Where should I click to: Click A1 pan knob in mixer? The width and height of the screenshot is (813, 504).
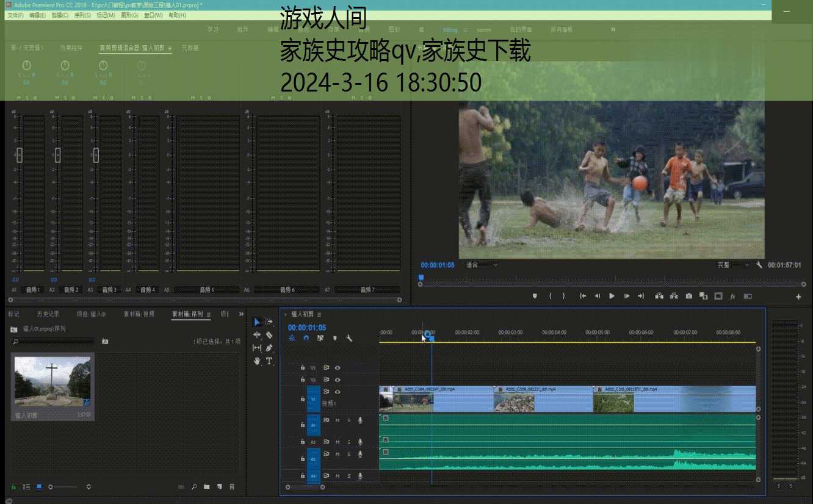tap(26, 65)
